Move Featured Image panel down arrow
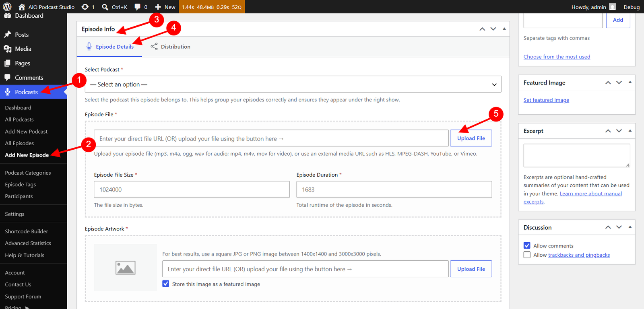Image resolution: width=644 pixels, height=309 pixels. coord(619,82)
